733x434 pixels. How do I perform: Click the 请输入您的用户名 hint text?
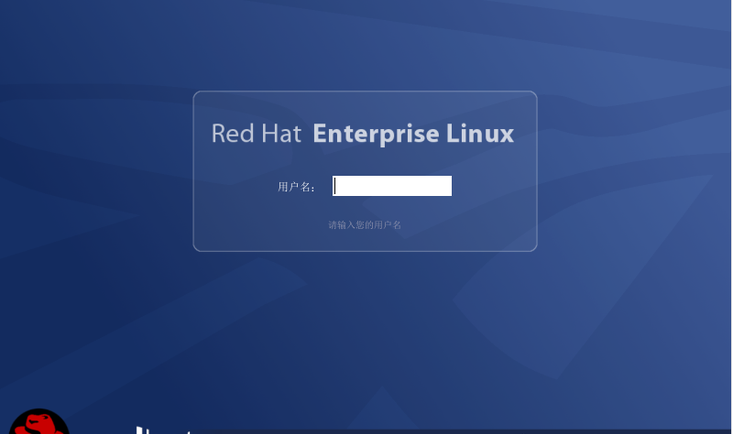(x=365, y=225)
